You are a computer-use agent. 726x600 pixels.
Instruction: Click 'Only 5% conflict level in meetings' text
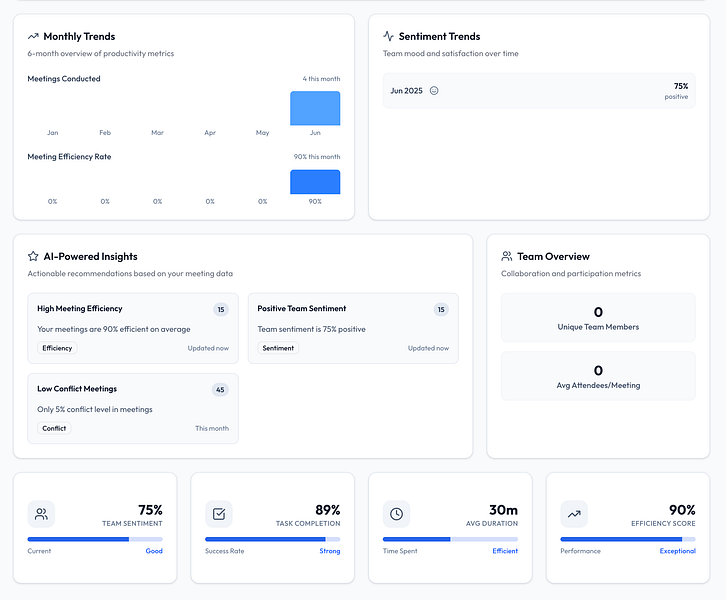tap(95, 409)
